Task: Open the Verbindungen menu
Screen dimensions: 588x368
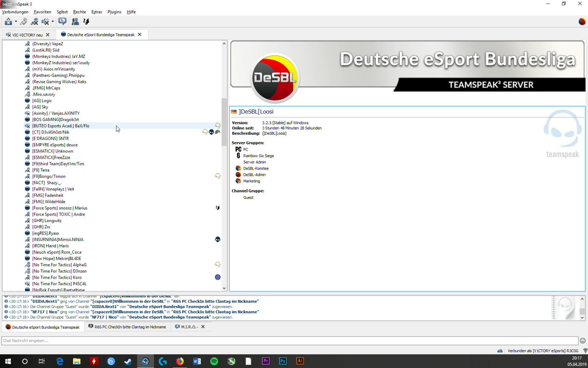Action: click(x=15, y=11)
